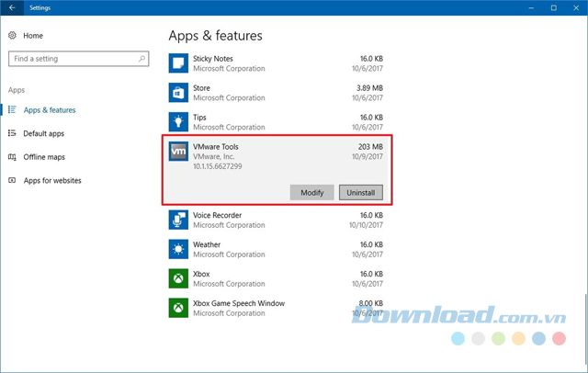Click the VMware Tools icon

point(178,152)
